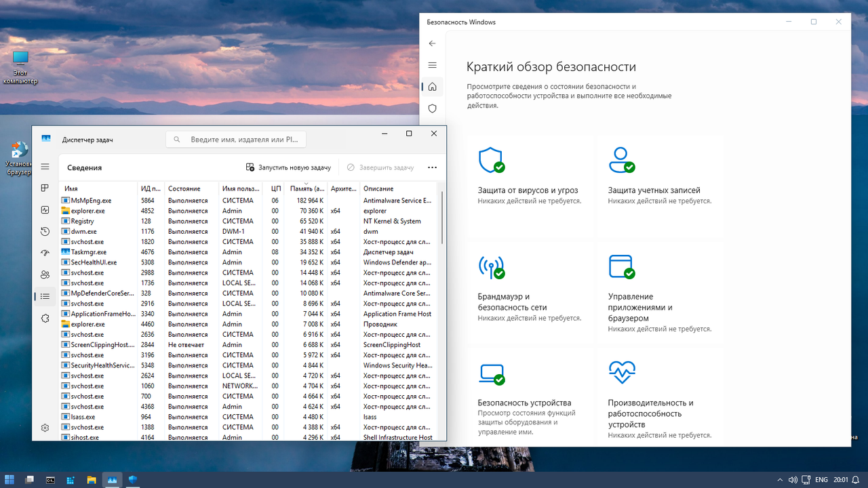The image size is (868, 488).
Task: Open shield protection icon in Windows Security sidebar
Action: [433, 108]
